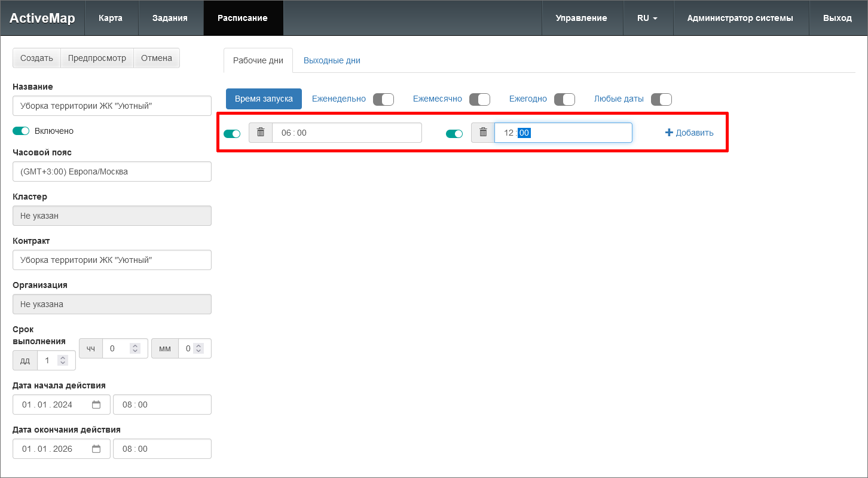The height and width of the screenshot is (478, 868).
Task: Open the RU language dropdown
Action: pyautogui.click(x=647, y=18)
